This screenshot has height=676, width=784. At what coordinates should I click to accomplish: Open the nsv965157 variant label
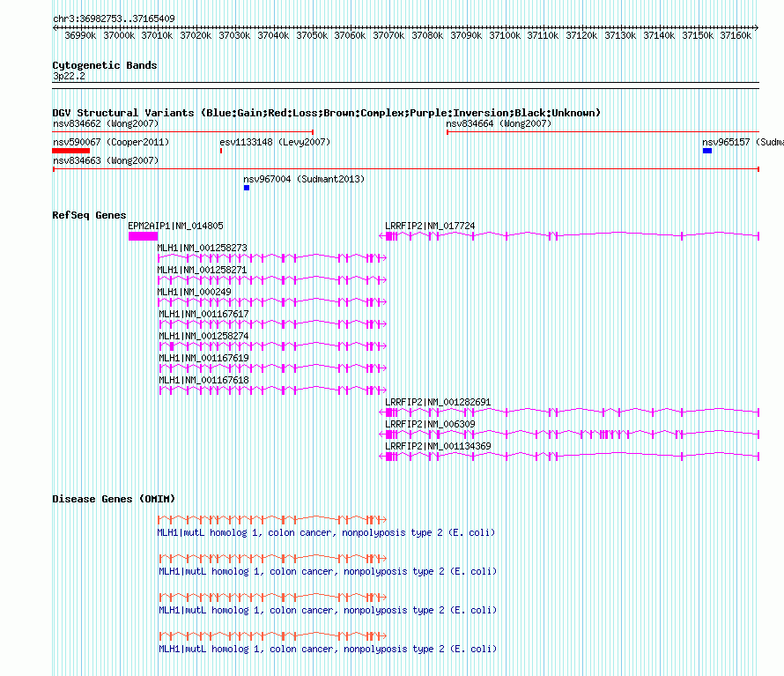pyautogui.click(x=743, y=142)
